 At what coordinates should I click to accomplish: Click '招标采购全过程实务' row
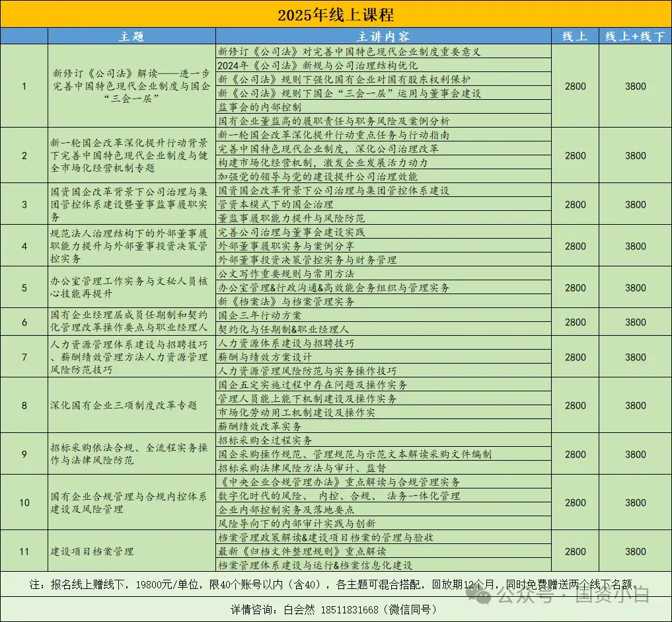click(x=383, y=440)
